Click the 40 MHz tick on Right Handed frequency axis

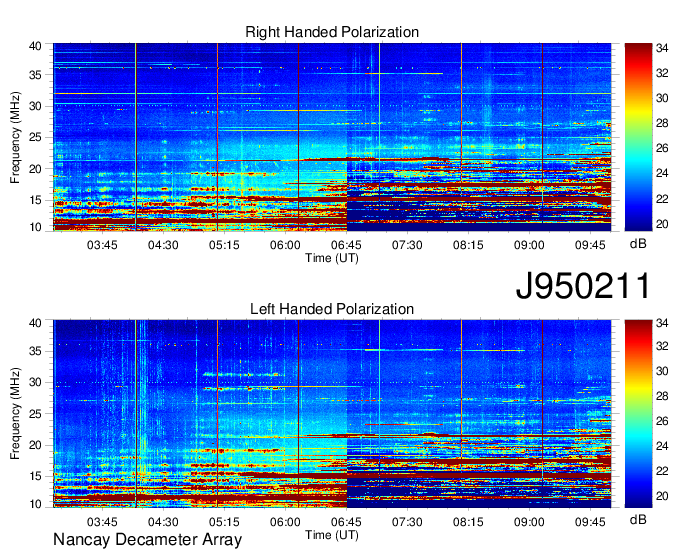(x=35, y=46)
